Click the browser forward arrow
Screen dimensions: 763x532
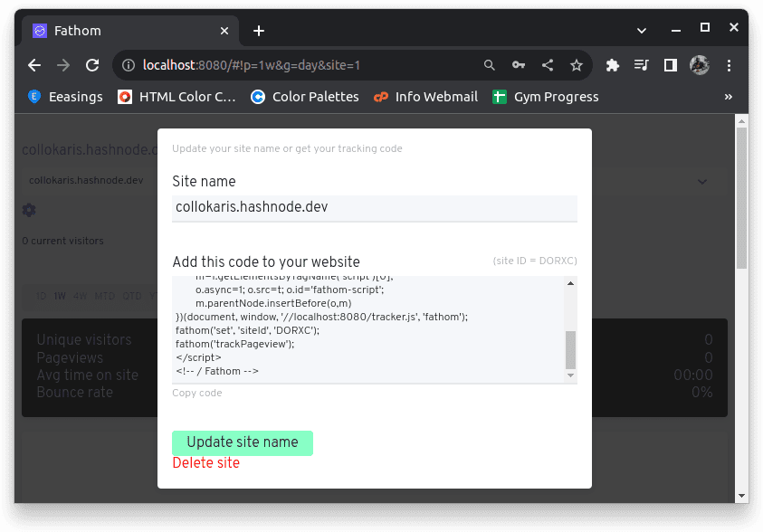click(63, 65)
